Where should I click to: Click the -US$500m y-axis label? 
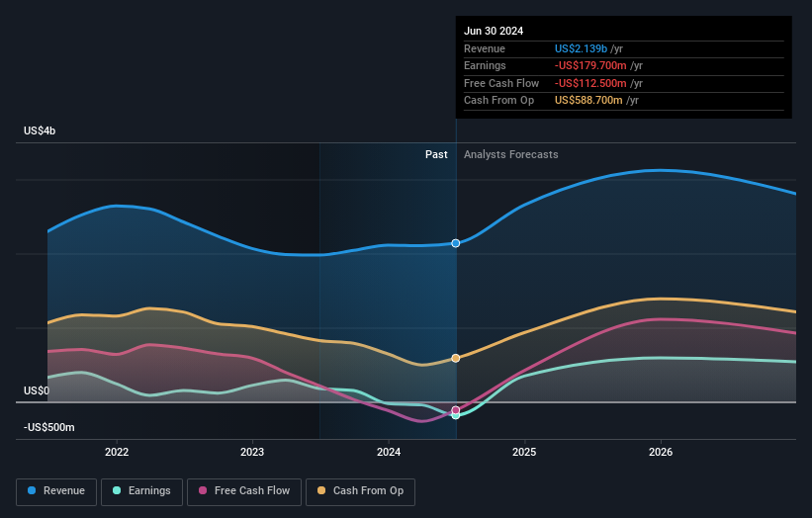click(49, 427)
